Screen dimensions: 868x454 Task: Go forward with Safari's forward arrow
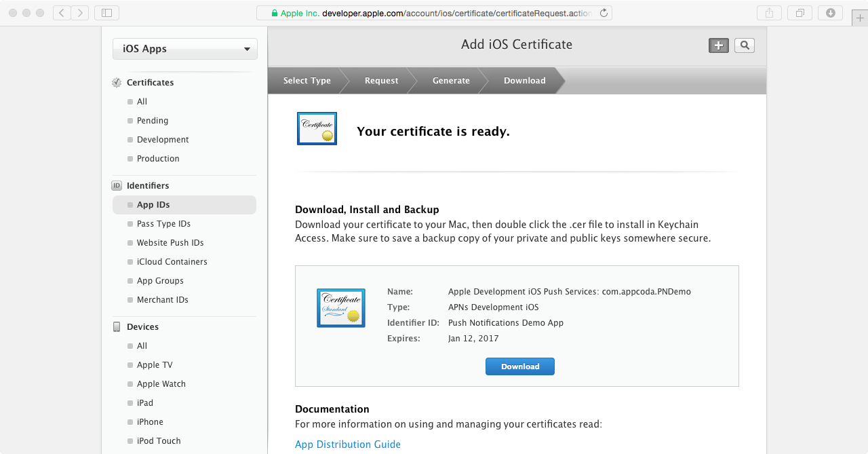pos(80,13)
